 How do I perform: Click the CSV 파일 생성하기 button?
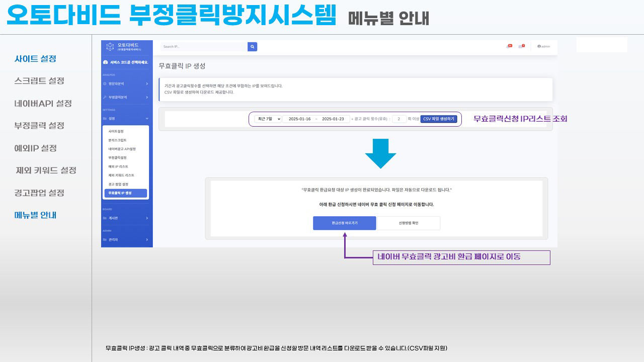click(439, 119)
